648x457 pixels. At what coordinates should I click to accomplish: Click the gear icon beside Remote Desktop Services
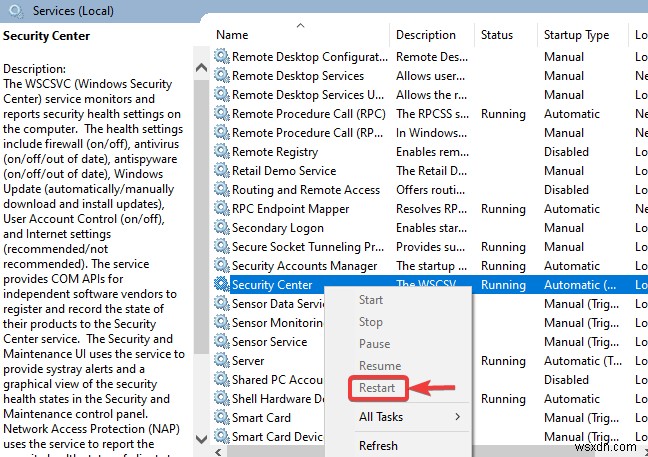222,76
